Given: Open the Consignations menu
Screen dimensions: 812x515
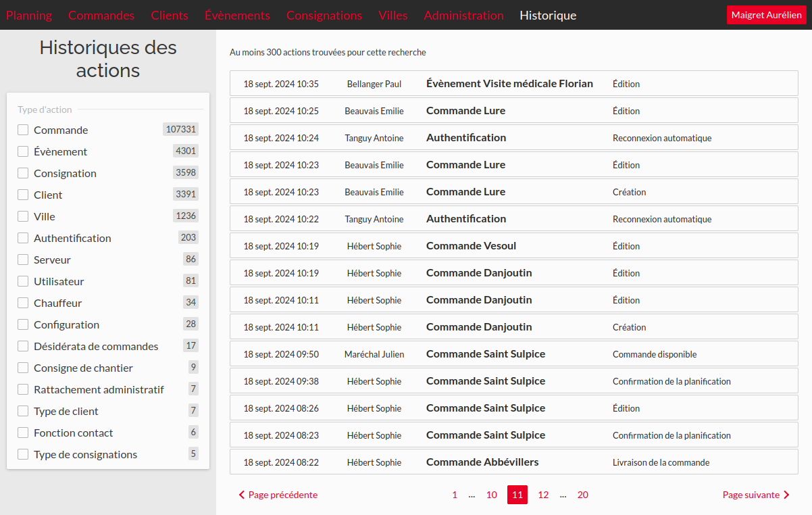Looking at the screenshot, I should pos(324,15).
